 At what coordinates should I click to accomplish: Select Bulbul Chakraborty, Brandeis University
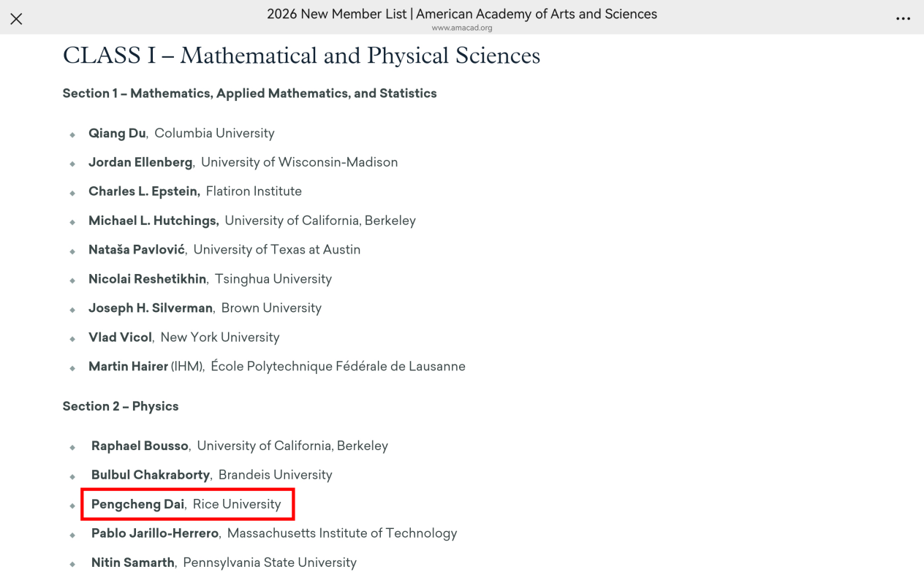tap(211, 475)
